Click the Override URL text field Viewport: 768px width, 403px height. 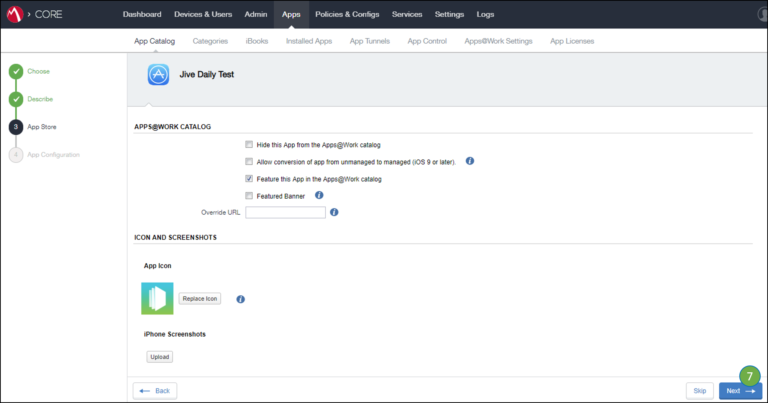coord(285,212)
